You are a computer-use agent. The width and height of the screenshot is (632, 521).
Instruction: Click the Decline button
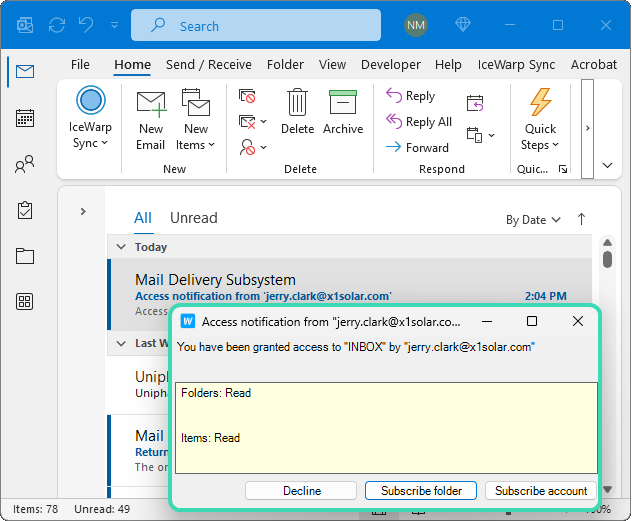[x=301, y=490]
